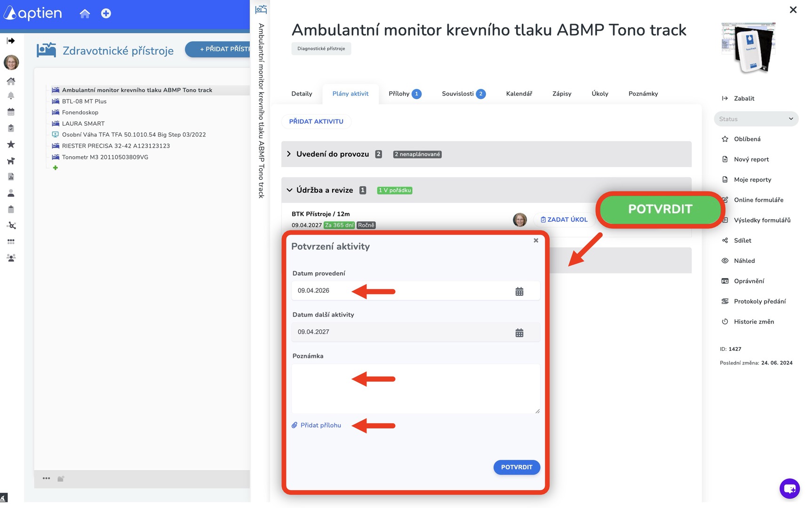This screenshot has height=508, width=812.
Task: Click into the Poznámka text area
Action: (x=415, y=388)
